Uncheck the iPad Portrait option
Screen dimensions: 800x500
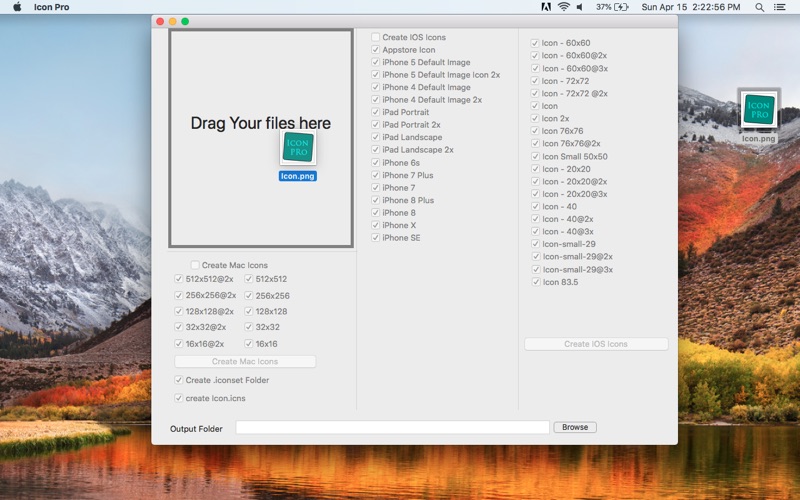point(376,112)
